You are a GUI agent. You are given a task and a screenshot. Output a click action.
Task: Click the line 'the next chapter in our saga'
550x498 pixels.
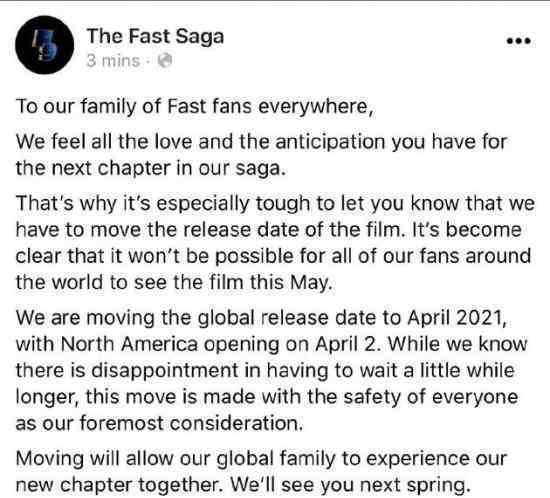point(151,168)
